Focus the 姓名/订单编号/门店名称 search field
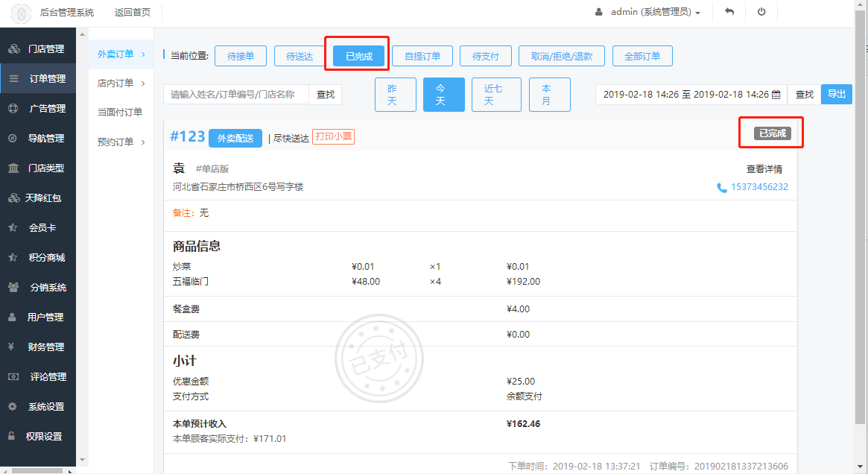The height and width of the screenshot is (474, 868). tap(236, 95)
